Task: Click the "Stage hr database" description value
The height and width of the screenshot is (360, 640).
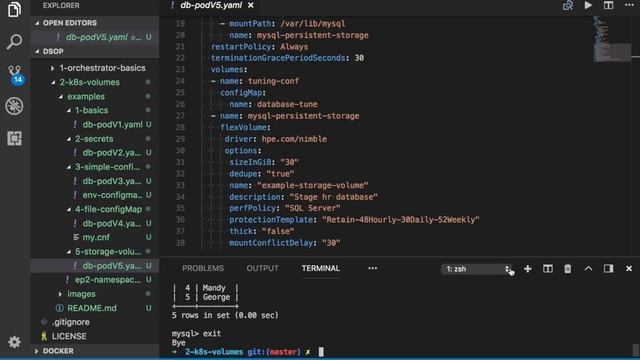Action: (333, 197)
